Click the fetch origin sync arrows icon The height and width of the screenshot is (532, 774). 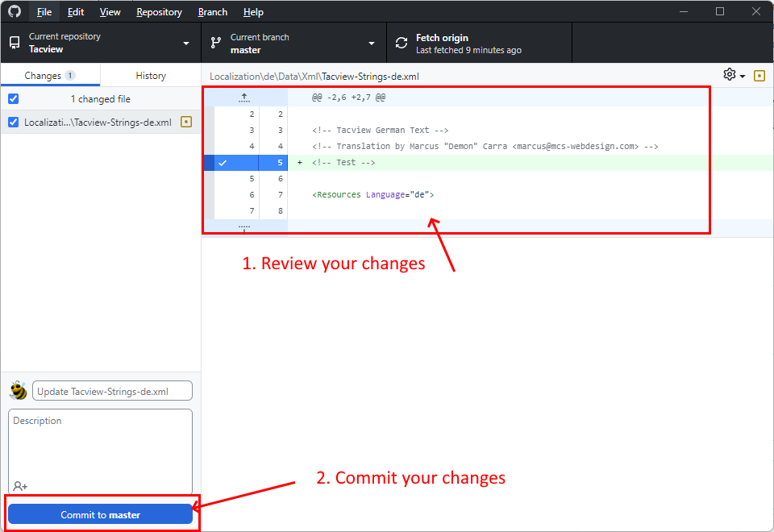402,43
